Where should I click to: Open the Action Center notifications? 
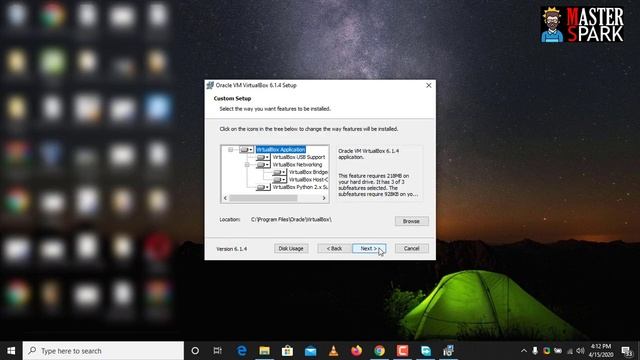click(627, 351)
